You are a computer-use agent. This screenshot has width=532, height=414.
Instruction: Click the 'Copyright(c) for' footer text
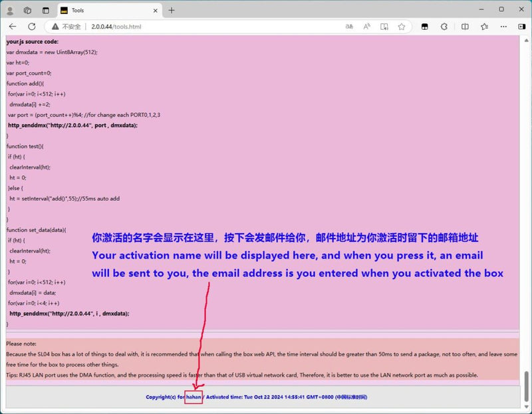[x=165, y=397]
